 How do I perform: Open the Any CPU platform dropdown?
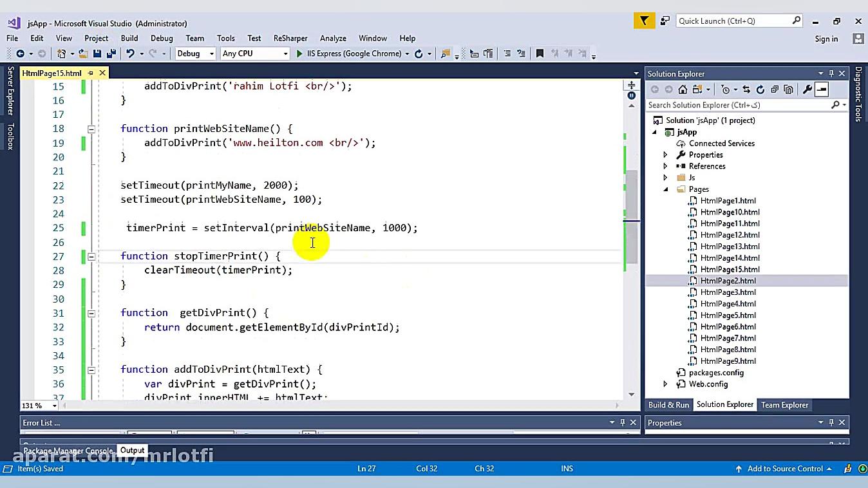point(285,54)
